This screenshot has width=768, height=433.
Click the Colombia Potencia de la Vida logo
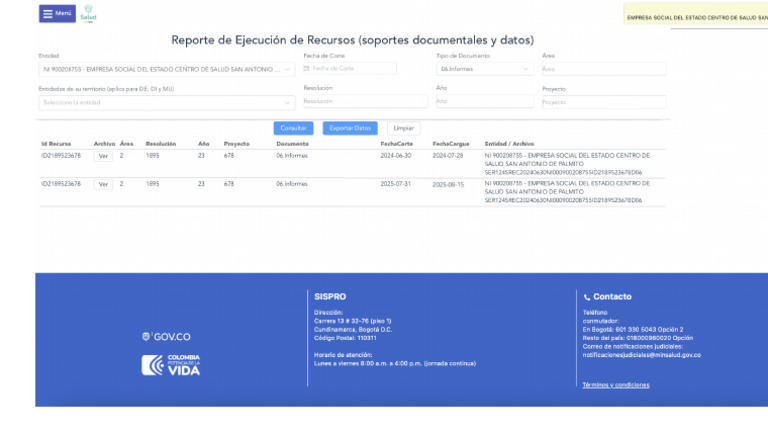[x=171, y=365]
